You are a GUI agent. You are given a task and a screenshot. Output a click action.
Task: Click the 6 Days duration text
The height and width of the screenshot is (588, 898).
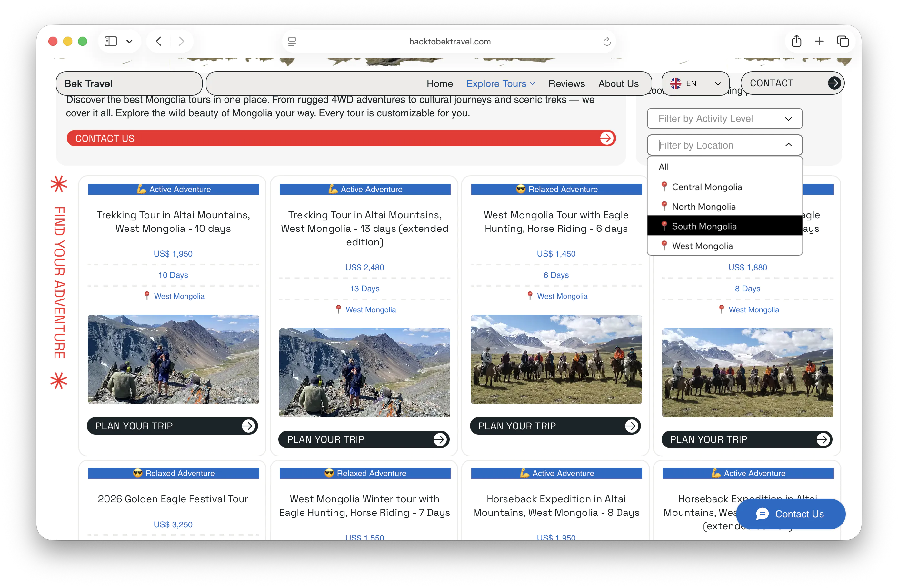tap(556, 275)
